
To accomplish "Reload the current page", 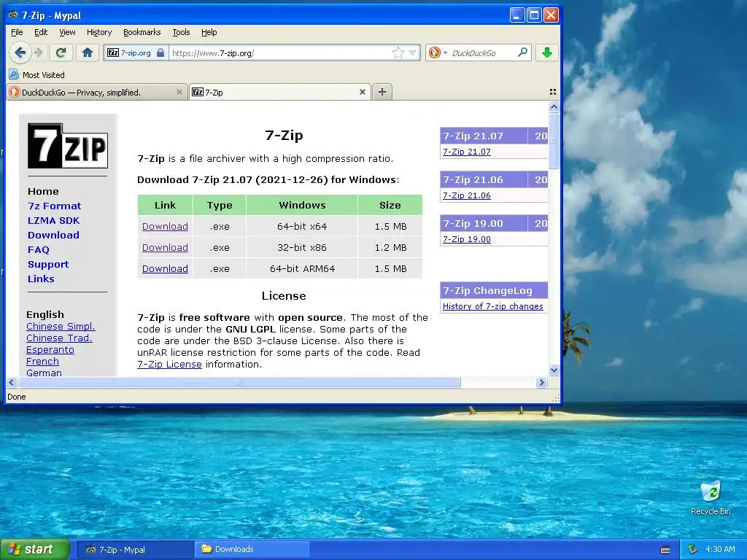I will [61, 52].
